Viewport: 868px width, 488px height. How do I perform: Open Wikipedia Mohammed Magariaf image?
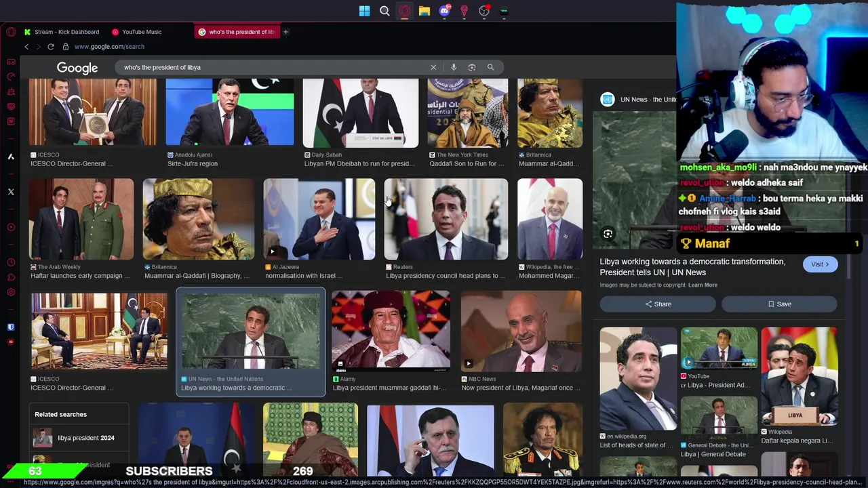(x=550, y=219)
